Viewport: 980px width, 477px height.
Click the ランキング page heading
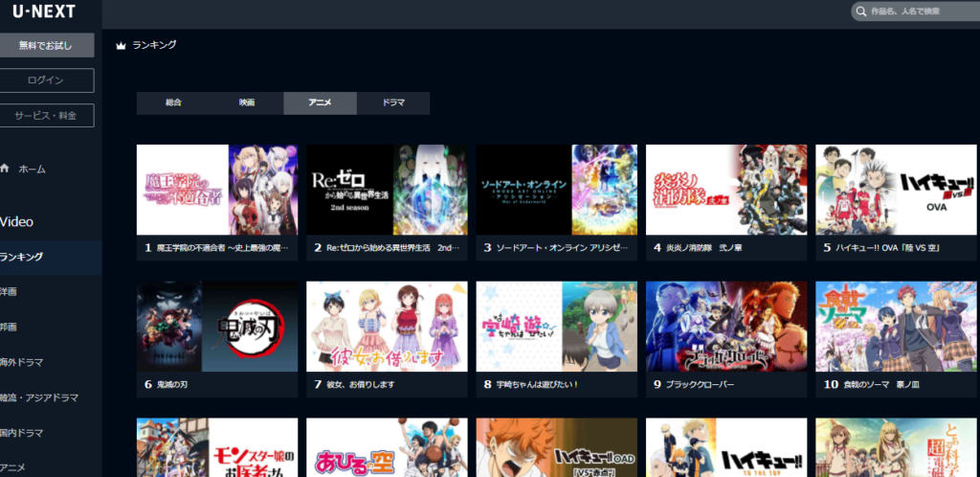[154, 45]
